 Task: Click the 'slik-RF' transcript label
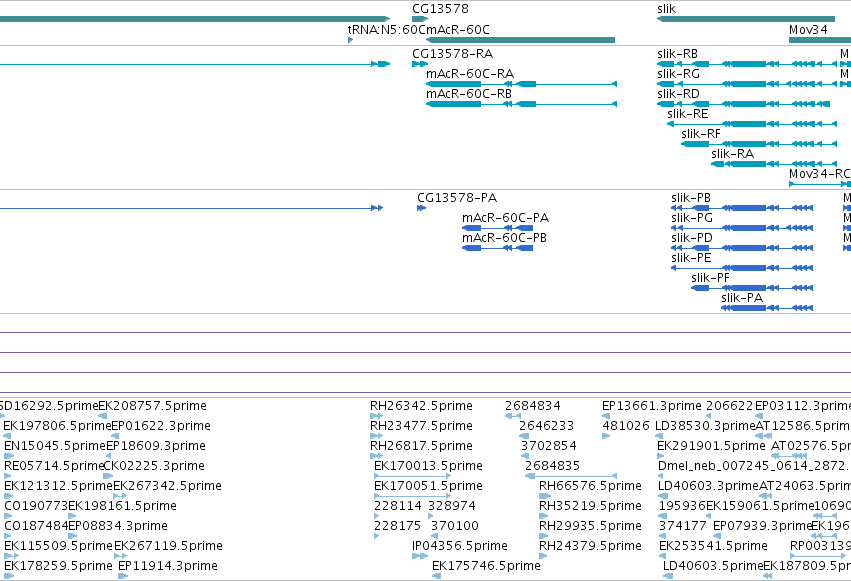click(701, 133)
